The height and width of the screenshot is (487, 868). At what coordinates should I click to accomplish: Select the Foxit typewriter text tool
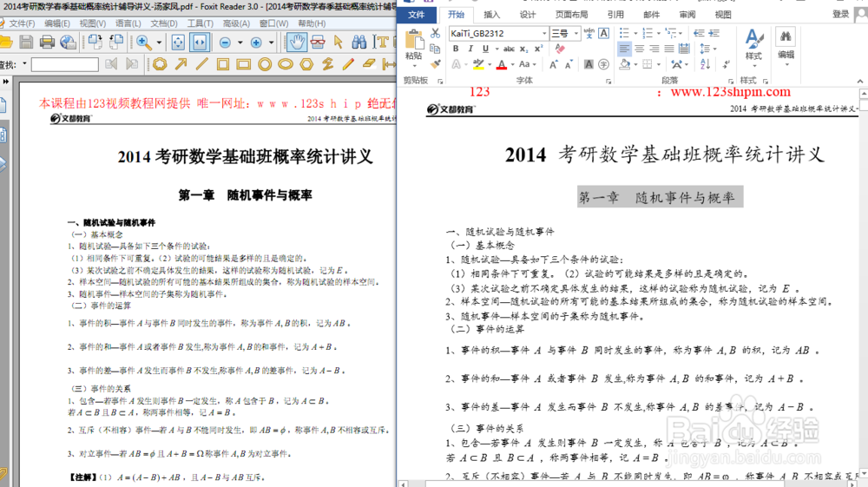pos(380,42)
